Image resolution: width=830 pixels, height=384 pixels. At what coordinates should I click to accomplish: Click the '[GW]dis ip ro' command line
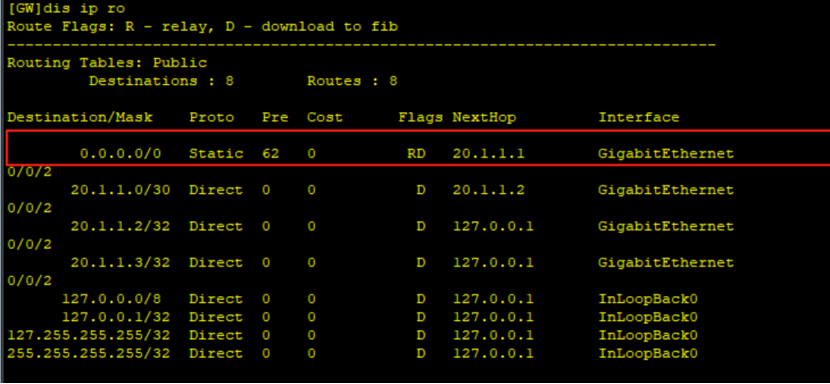coord(66,8)
